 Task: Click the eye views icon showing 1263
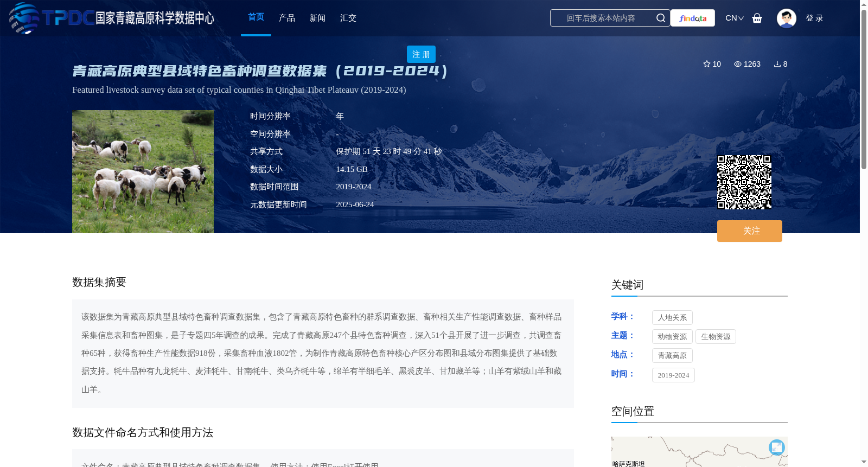(737, 64)
